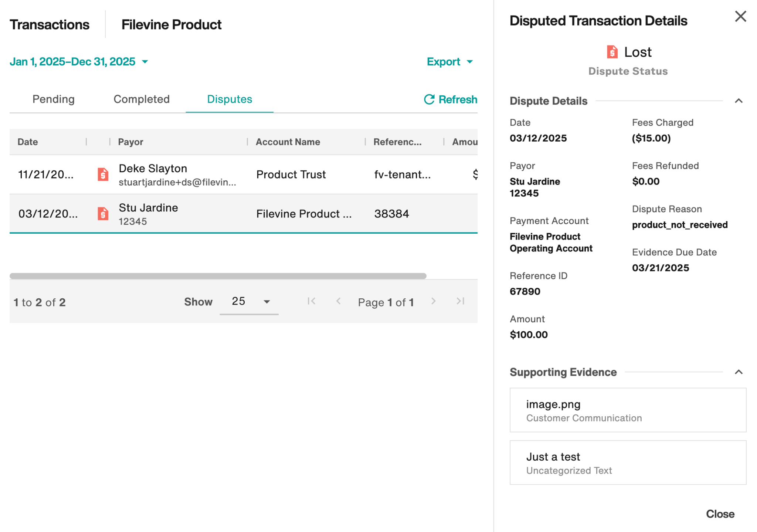
Task: Open the Transactions heading tab
Action: point(50,24)
